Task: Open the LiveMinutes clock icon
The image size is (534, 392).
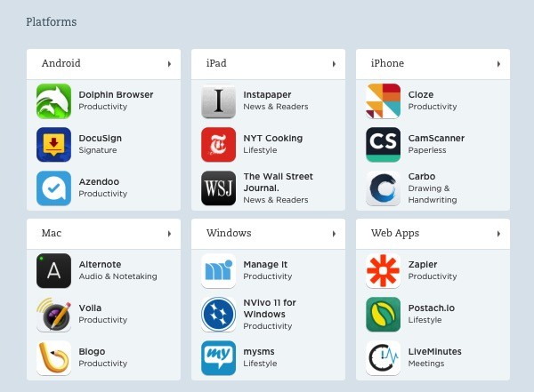Action: pyautogui.click(x=383, y=358)
